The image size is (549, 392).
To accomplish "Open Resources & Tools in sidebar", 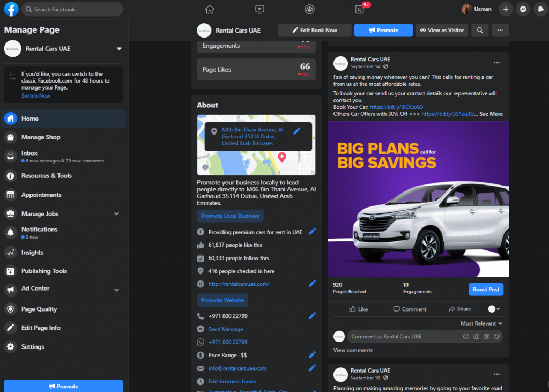I will 64,176.
